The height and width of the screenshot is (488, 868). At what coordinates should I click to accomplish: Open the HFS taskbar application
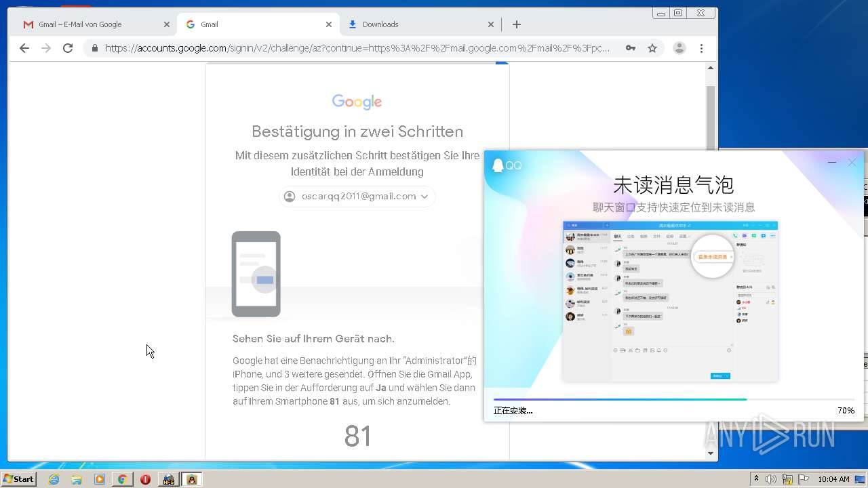pos(168,479)
